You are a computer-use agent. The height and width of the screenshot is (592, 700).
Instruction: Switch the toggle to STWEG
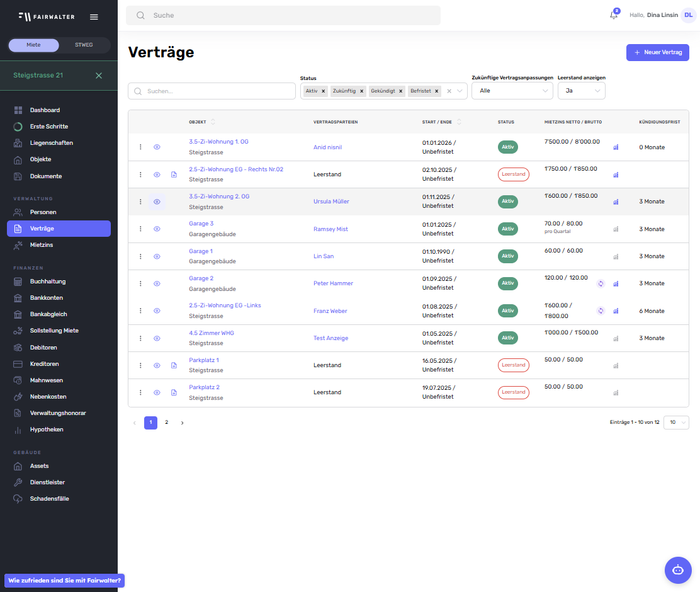click(84, 45)
